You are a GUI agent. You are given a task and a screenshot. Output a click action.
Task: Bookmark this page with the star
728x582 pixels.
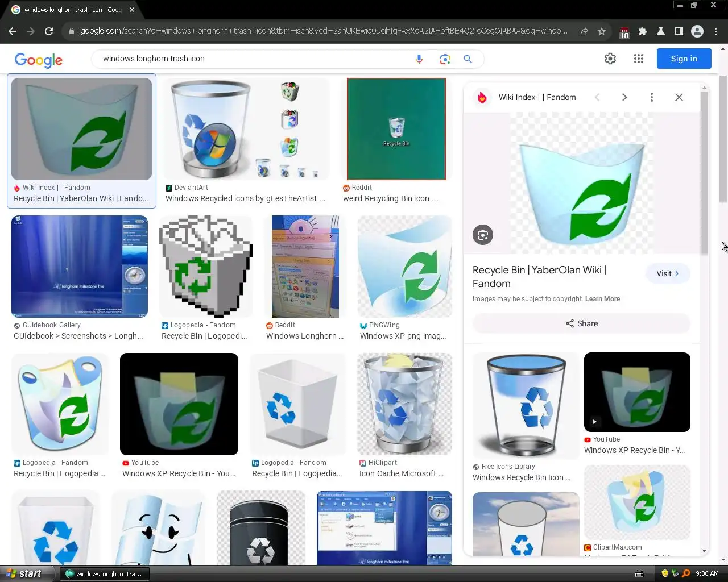602,31
